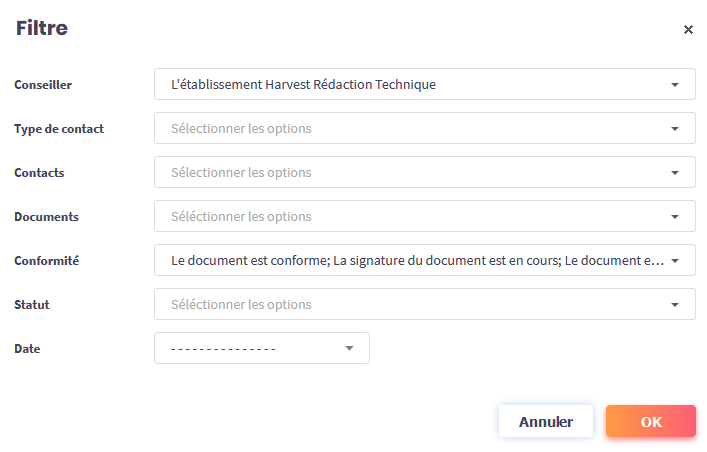Confirm the filter with OK
The height and width of the screenshot is (452, 707).
point(650,421)
